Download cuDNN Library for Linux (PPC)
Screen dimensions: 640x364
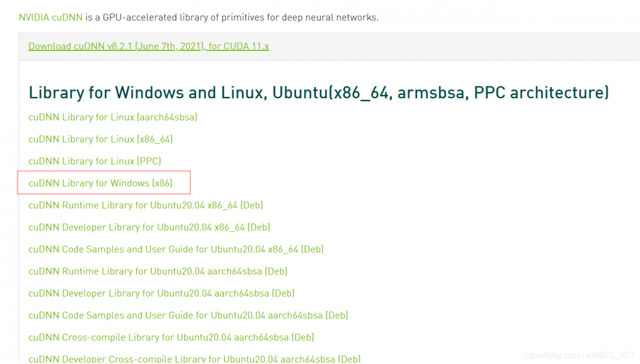(x=95, y=161)
